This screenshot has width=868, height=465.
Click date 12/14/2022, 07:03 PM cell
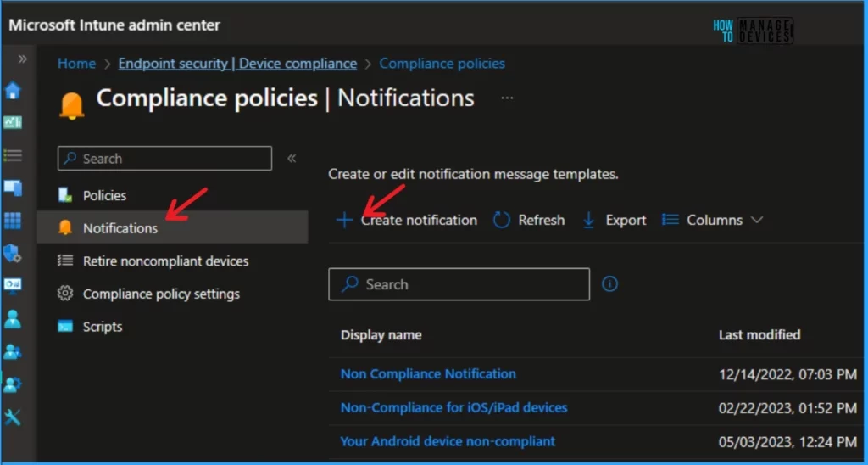pyautogui.click(x=787, y=375)
